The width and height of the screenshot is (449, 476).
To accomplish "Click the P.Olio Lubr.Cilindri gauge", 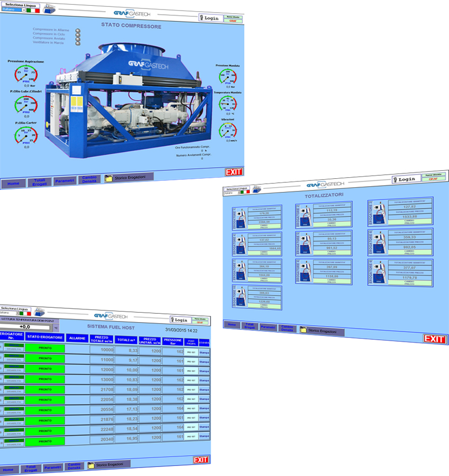I will pos(26,104).
